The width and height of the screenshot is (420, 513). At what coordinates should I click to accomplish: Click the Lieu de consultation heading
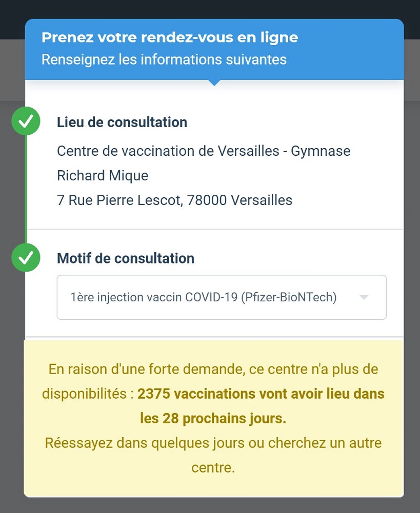tap(122, 122)
